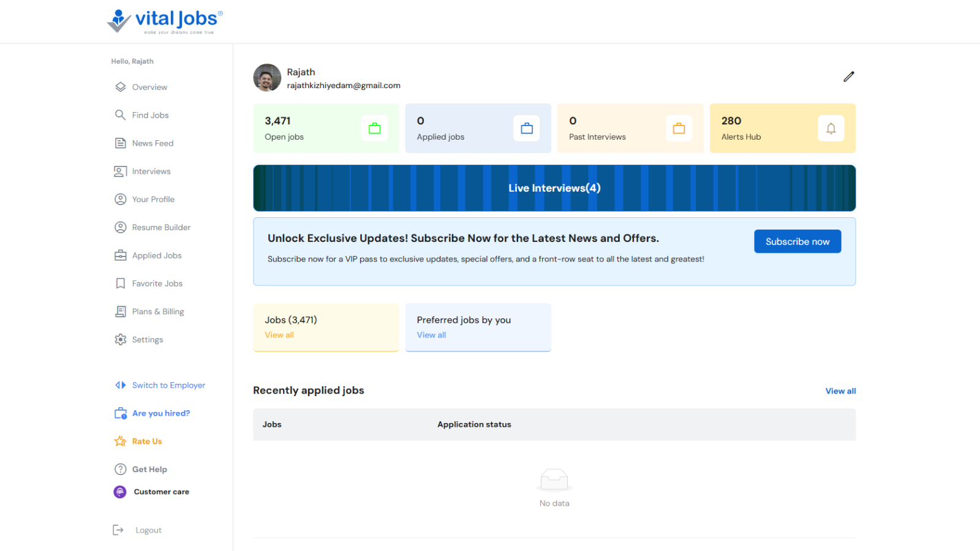Screen dimensions: 980x551
Task: Click the Hello, Rajath greeting text
Action: [x=132, y=61]
